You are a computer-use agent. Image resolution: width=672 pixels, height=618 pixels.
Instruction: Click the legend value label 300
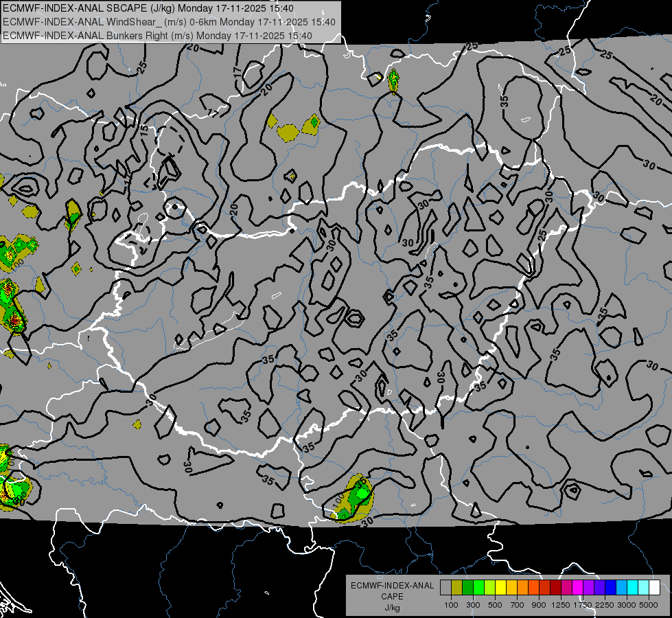tap(473, 606)
